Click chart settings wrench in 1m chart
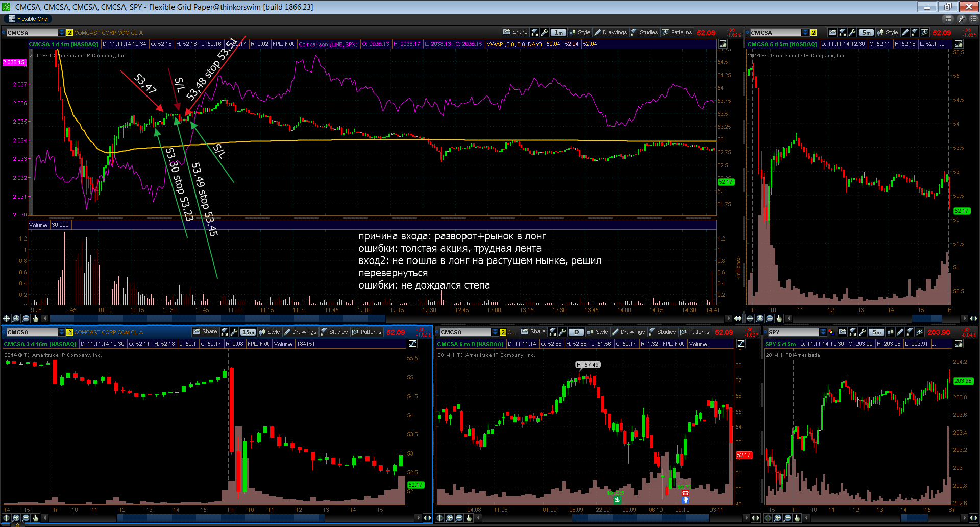The height and width of the screenshot is (527, 980). pyautogui.click(x=544, y=32)
